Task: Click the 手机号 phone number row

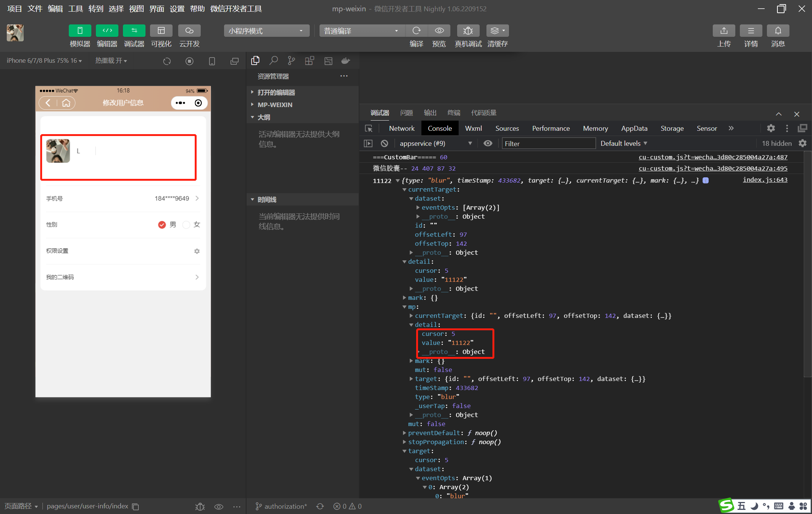Action: [123, 198]
